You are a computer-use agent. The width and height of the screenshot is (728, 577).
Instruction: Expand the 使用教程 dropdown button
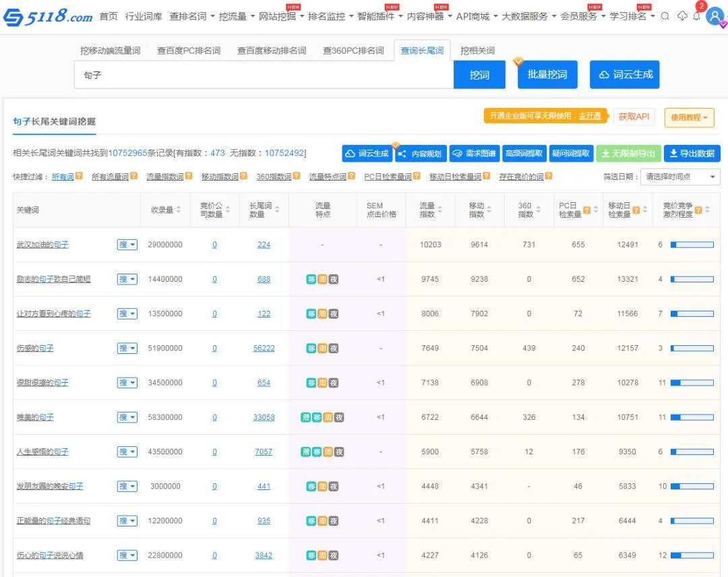[x=689, y=117]
